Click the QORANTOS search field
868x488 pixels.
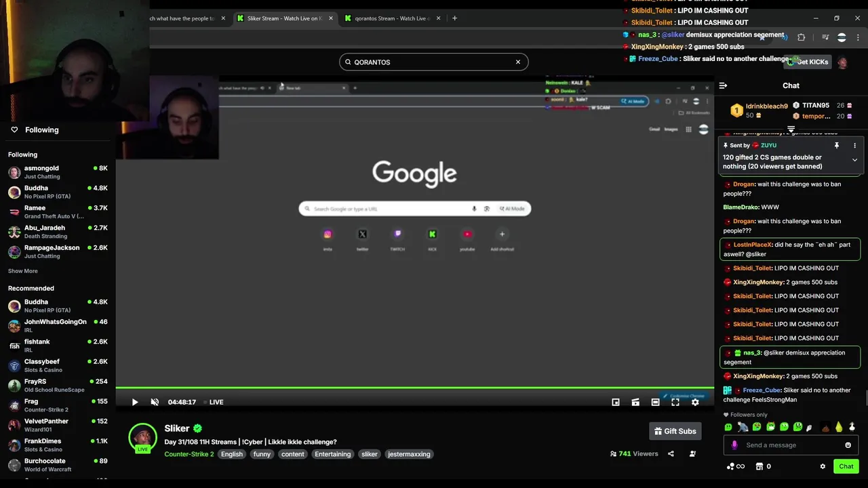[434, 62]
